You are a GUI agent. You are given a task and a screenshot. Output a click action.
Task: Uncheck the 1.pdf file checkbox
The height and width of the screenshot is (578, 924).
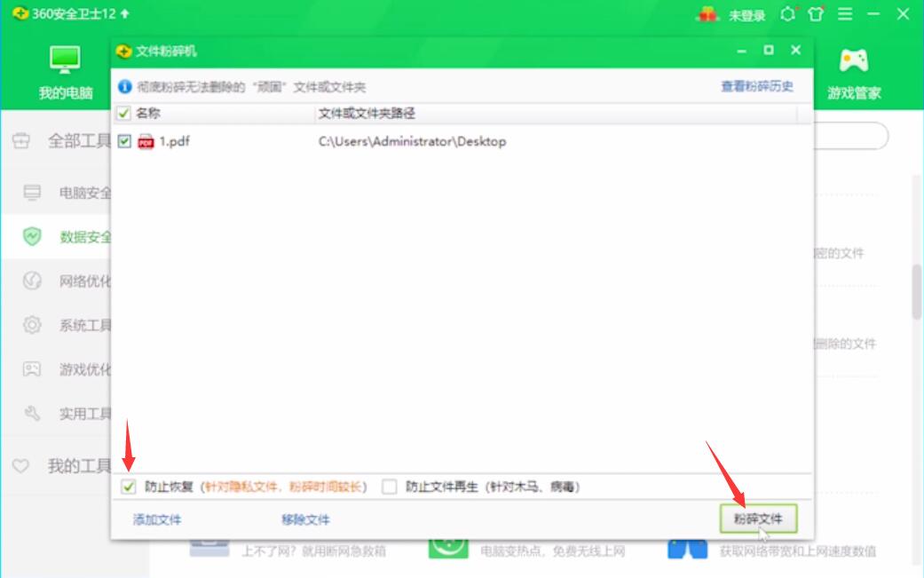[x=124, y=141]
